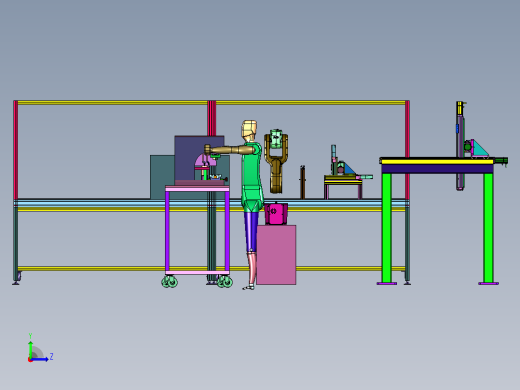
Task: Click the top-left yellow frame beam
Action: tap(112, 103)
